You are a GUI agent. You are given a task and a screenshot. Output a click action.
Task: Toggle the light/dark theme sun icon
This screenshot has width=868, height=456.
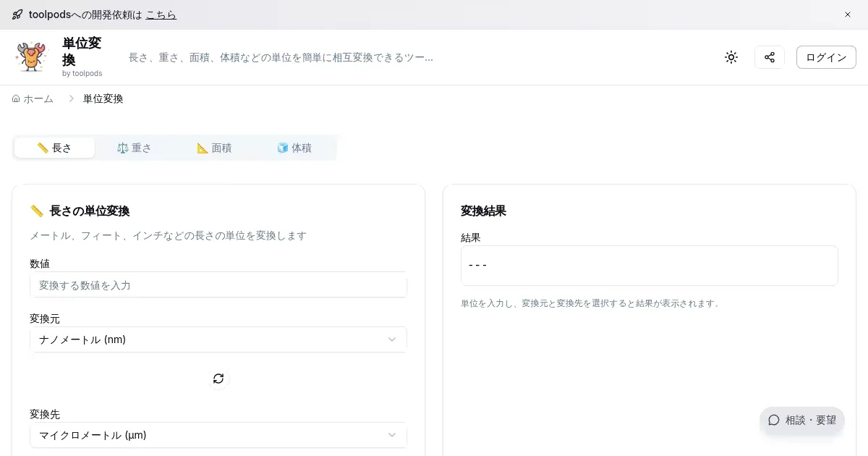pos(731,57)
